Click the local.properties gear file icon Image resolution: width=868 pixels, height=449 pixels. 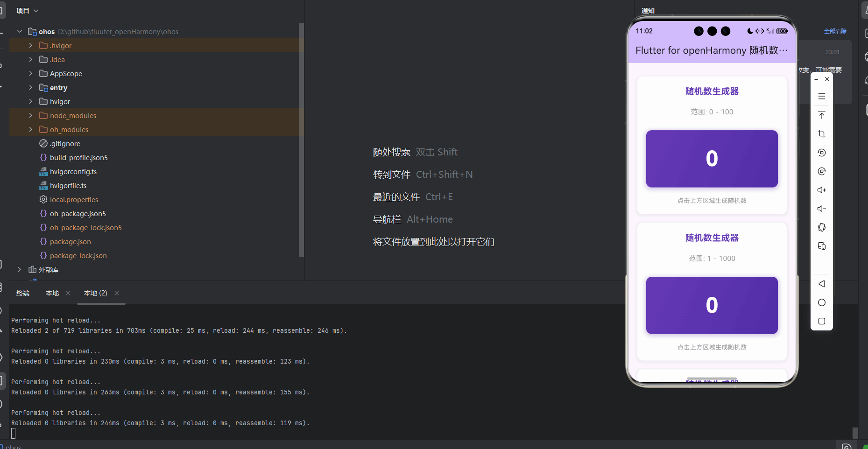tap(43, 199)
